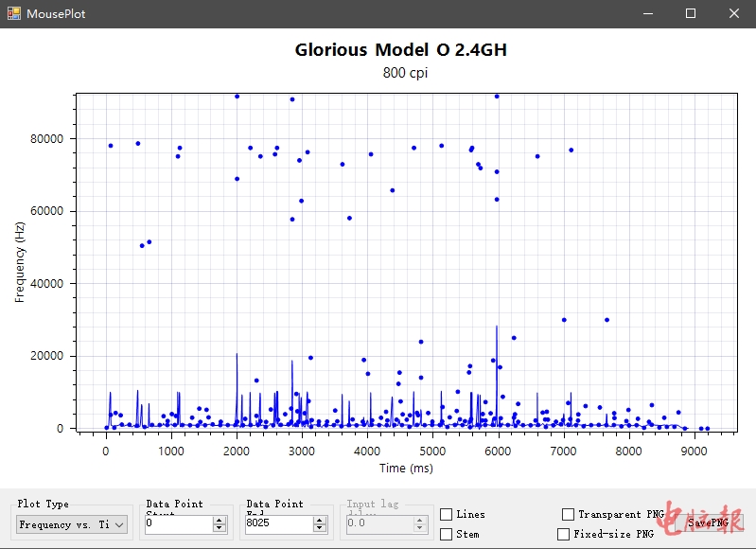This screenshot has width=756, height=549.
Task: Enable the Lines checkbox
Action: (x=447, y=514)
